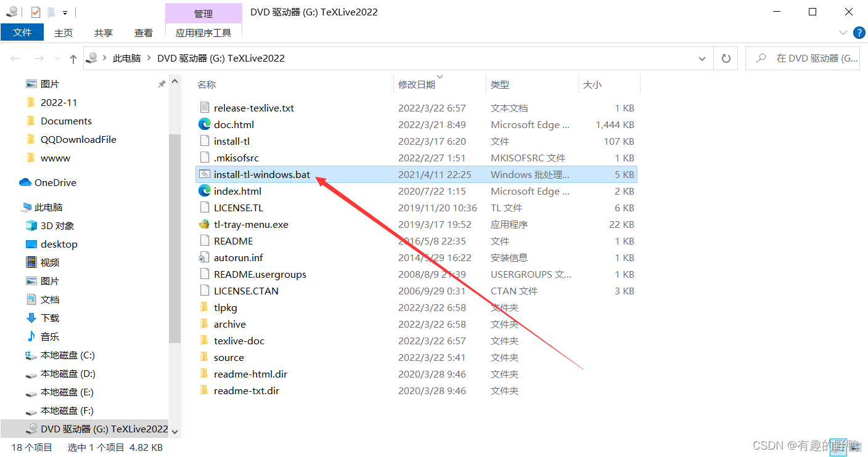Select 本地磁盘 (E:) in navigation pane
This screenshot has width=868, height=457.
click(x=67, y=392)
